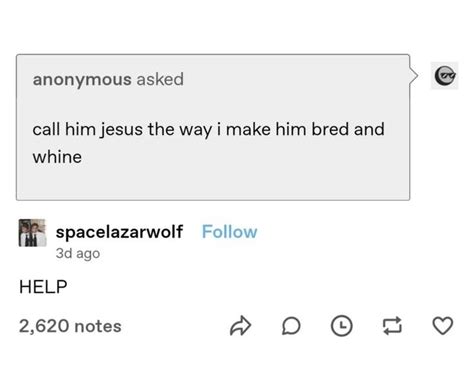The image size is (474, 379).
Task: Click the bold anonymous asker label
Action: pos(82,80)
